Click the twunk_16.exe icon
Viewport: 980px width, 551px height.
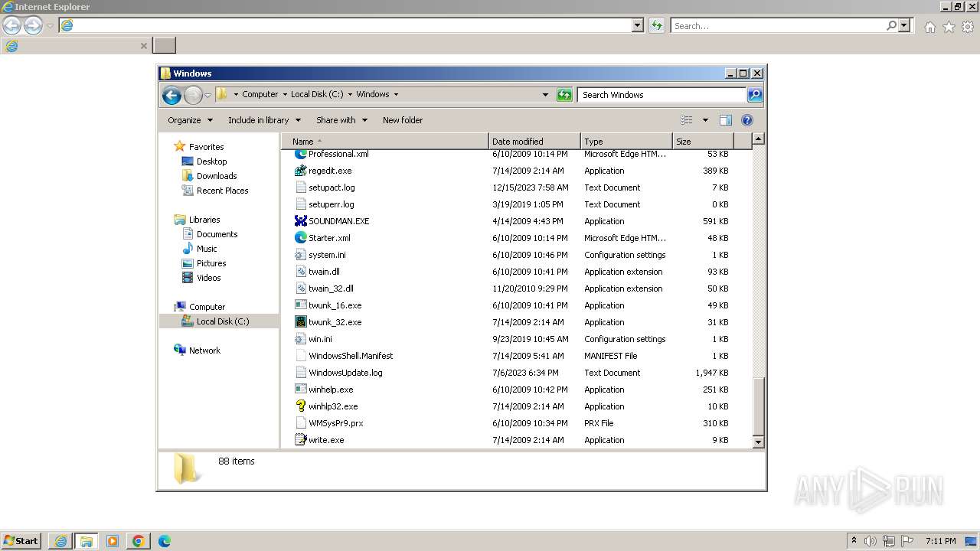[x=301, y=305]
